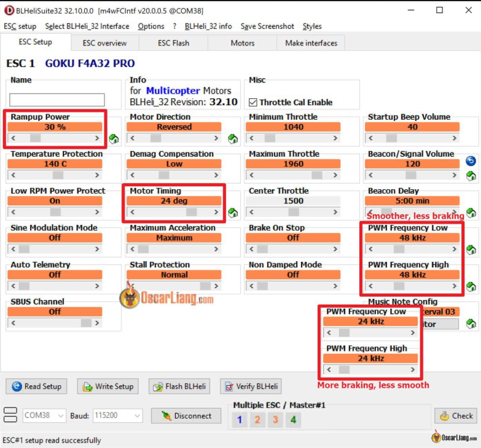
Task: Click Stall Protection right arrow
Action: pos(216,286)
